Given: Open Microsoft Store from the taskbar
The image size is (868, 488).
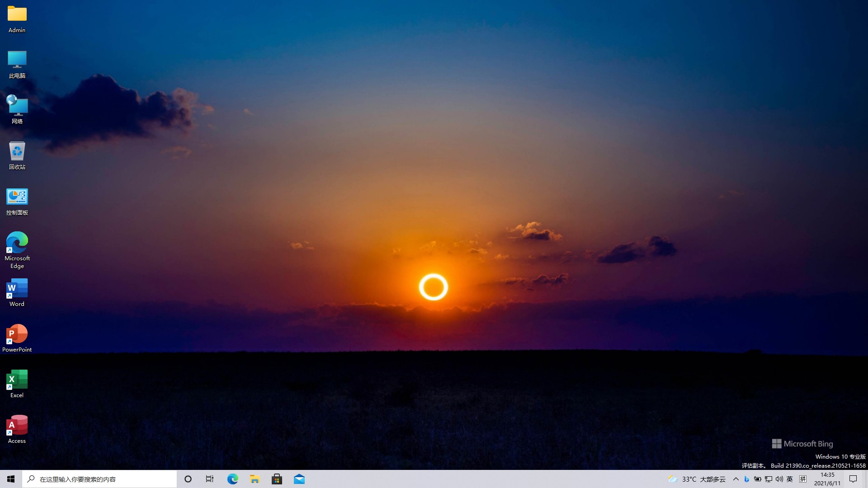Looking at the screenshot, I should 277,479.
